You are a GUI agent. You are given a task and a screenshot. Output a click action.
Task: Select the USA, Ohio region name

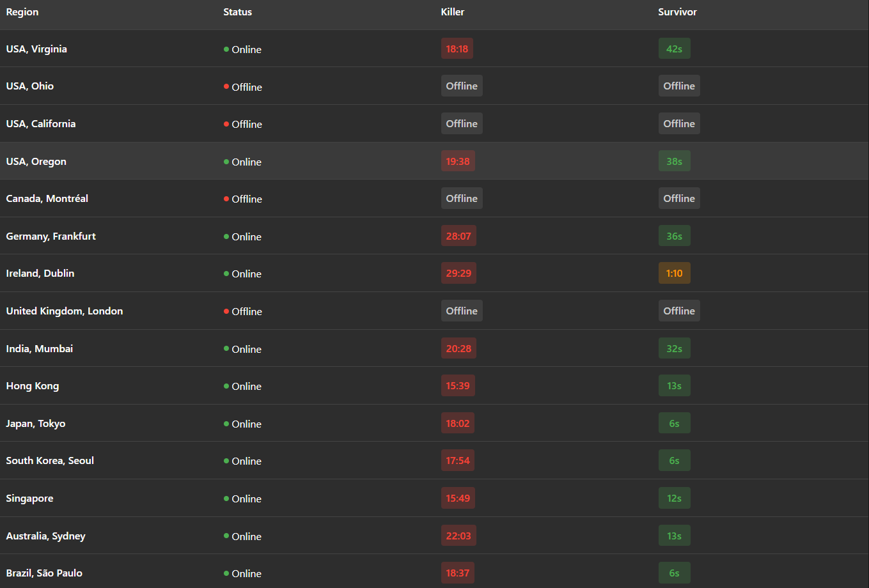(30, 86)
